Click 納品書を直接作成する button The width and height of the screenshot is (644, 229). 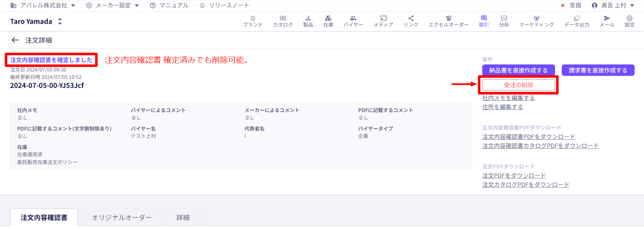(518, 70)
